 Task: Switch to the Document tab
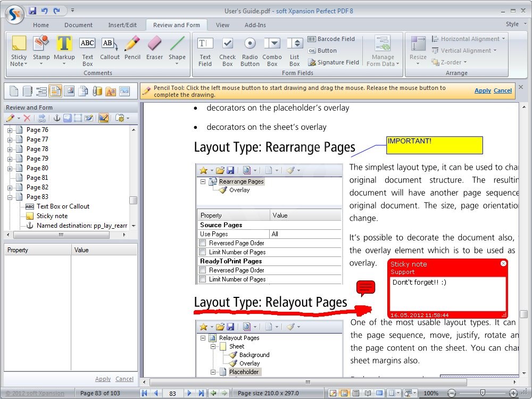tap(78, 25)
